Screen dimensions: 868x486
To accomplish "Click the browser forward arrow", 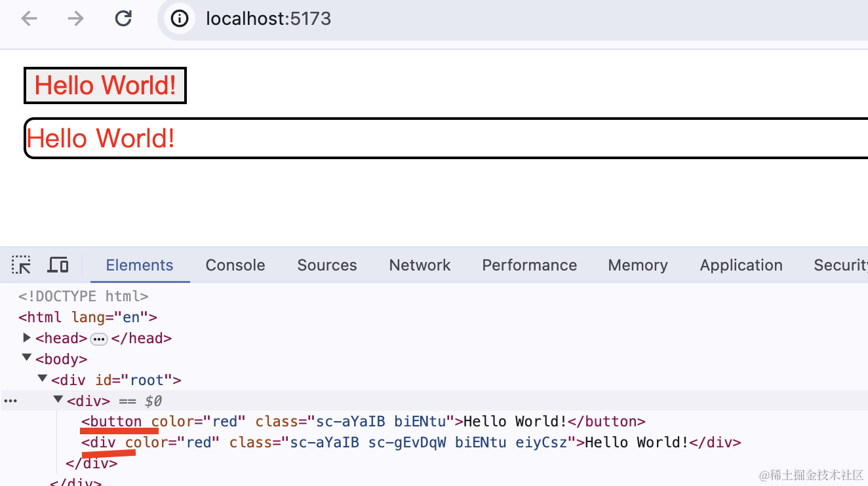I will pyautogui.click(x=76, y=18).
